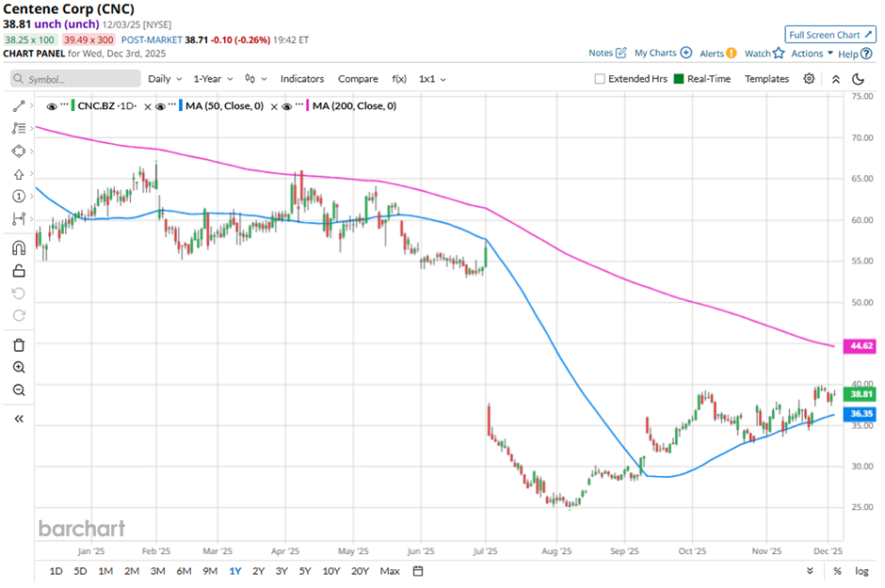Toggle the Real-Time checkbox
The width and height of the screenshot is (885, 588).
tap(678, 79)
